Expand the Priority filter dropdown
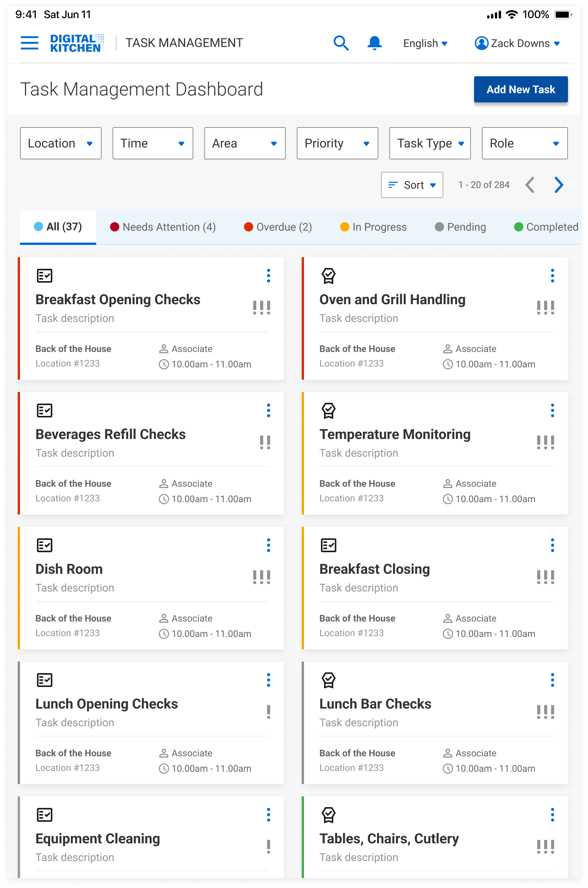The width and height of the screenshot is (588, 888). tap(337, 143)
